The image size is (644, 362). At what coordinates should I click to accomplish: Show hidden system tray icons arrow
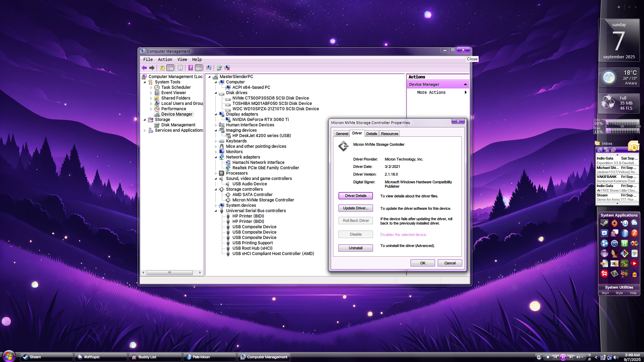tap(596, 358)
